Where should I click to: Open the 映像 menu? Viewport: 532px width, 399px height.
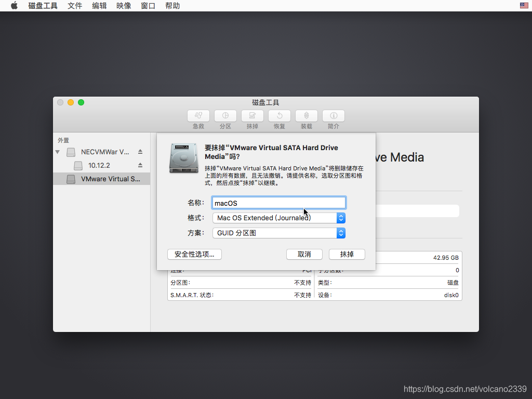tap(124, 6)
